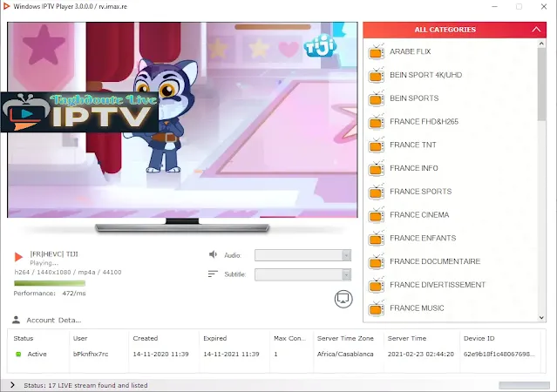This screenshot has width=557, height=392.
Task: Click the app logo in title bar
Action: (x=6, y=6)
